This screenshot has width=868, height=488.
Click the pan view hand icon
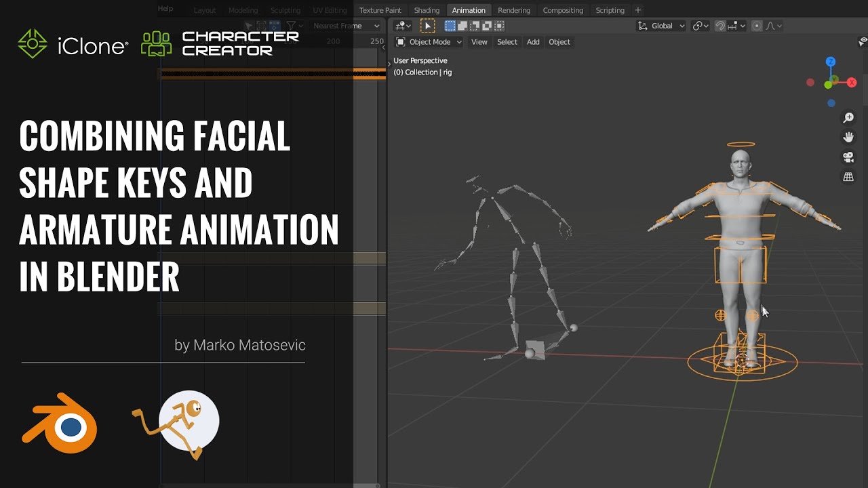[x=848, y=138]
